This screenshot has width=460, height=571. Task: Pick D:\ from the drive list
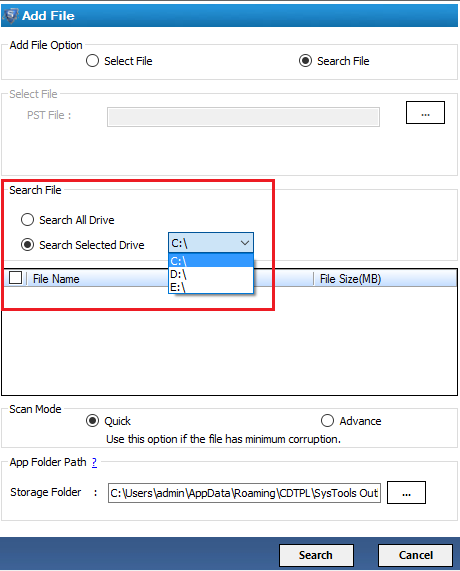(x=211, y=274)
